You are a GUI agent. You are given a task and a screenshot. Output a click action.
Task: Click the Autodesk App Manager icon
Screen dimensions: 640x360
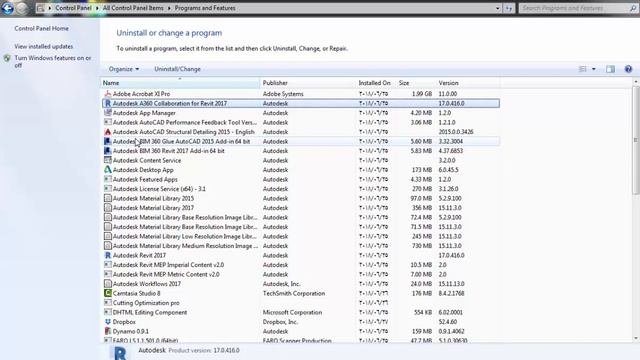[x=108, y=113]
